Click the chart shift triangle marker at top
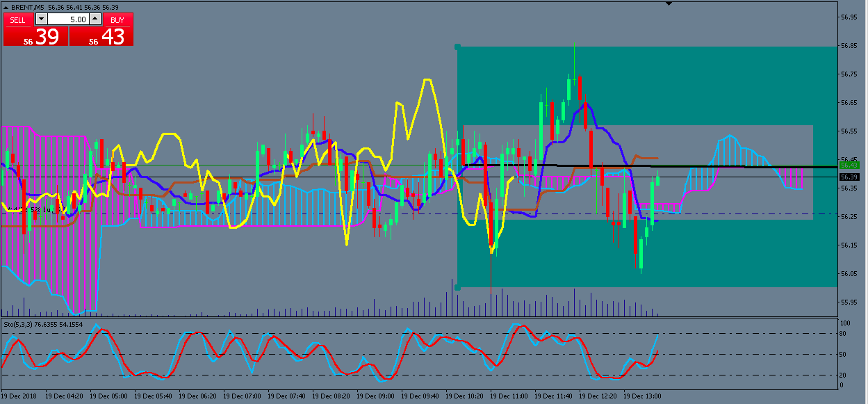 pyautogui.click(x=669, y=3)
